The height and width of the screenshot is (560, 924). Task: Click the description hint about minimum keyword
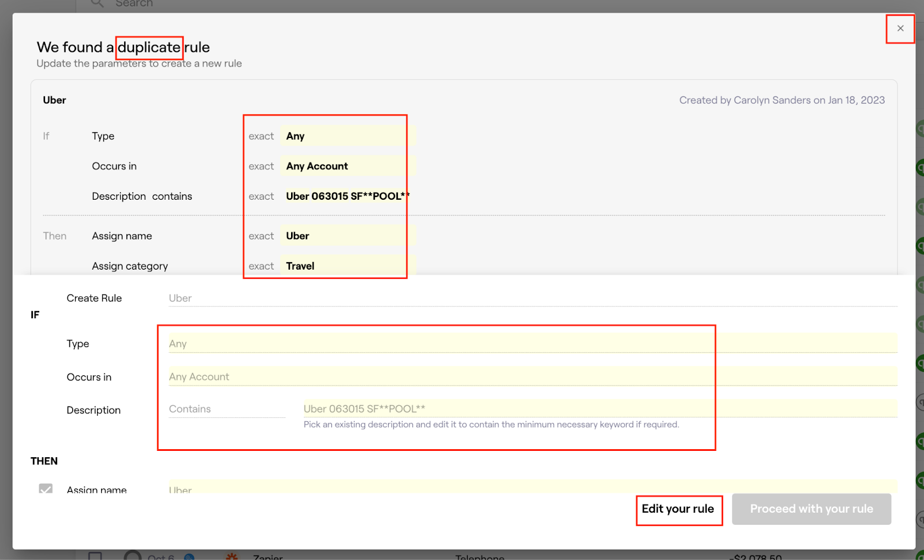491,424
